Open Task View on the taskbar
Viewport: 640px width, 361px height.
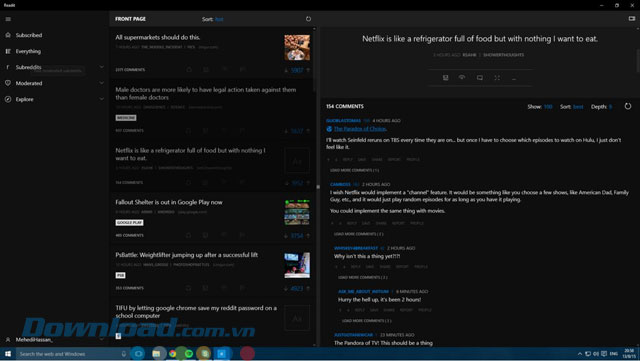[138, 354]
